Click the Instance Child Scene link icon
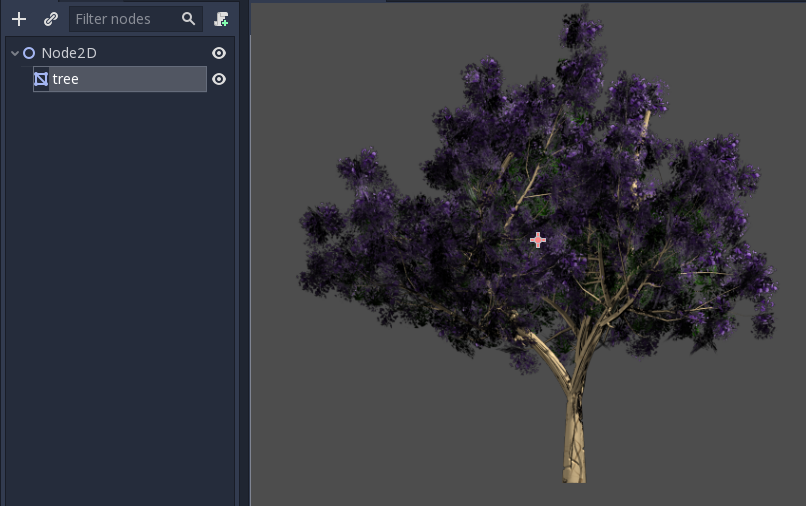 (51, 19)
